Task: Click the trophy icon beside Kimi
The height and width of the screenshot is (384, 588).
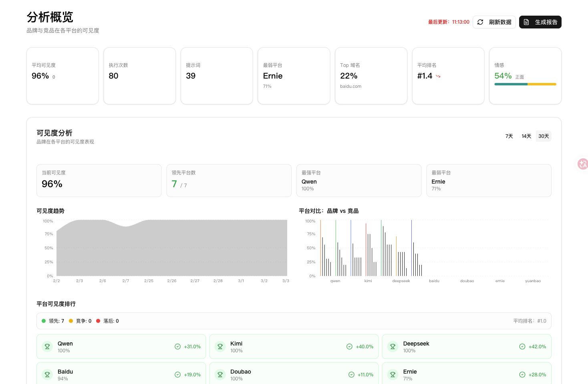Action: tap(220, 346)
